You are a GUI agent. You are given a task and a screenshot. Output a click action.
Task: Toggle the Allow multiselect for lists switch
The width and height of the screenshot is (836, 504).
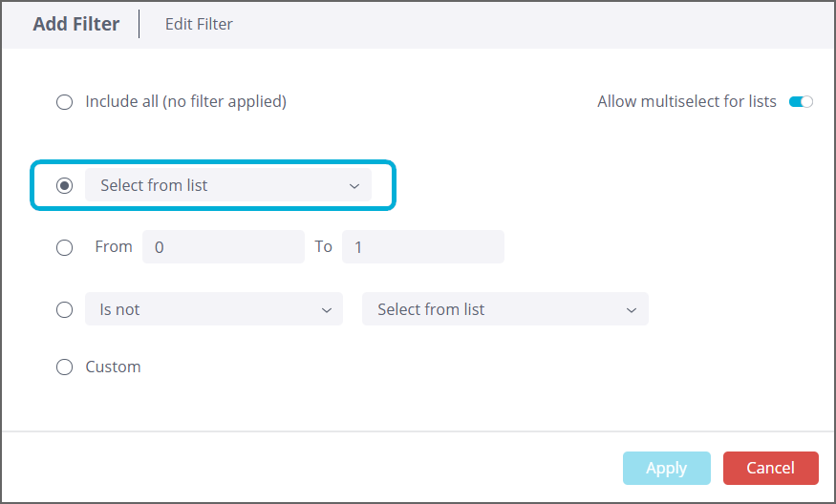pos(800,102)
